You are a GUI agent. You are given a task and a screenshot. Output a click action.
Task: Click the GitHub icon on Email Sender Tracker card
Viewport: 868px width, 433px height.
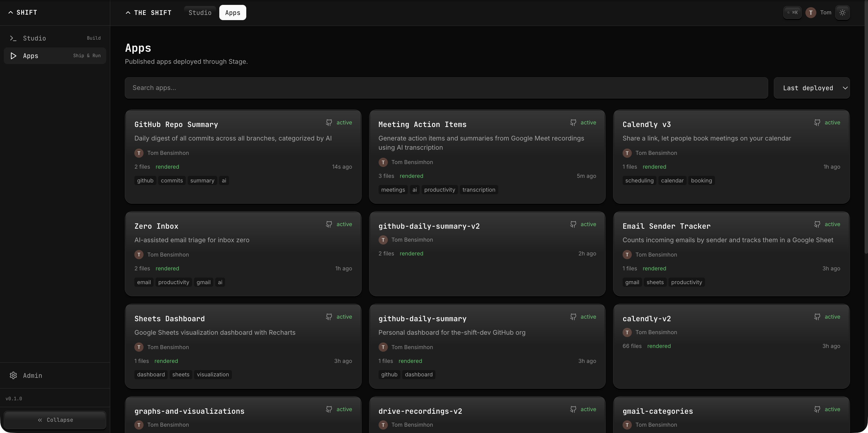(x=817, y=224)
